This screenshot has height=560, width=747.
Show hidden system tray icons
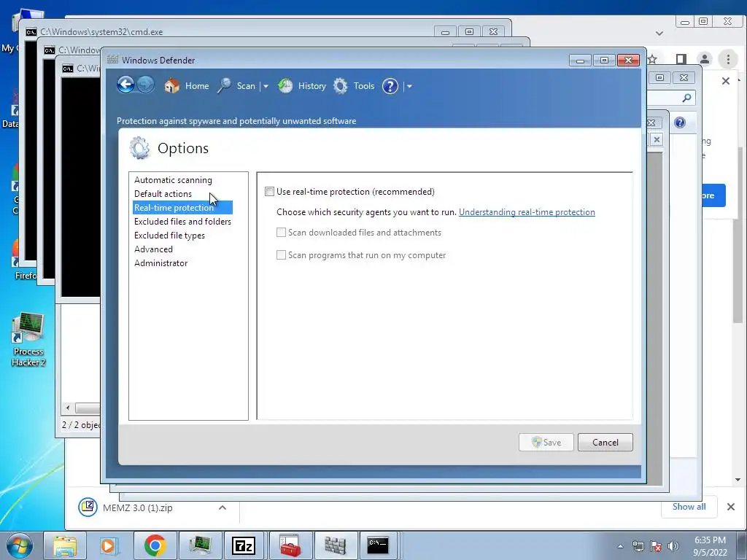click(620, 546)
